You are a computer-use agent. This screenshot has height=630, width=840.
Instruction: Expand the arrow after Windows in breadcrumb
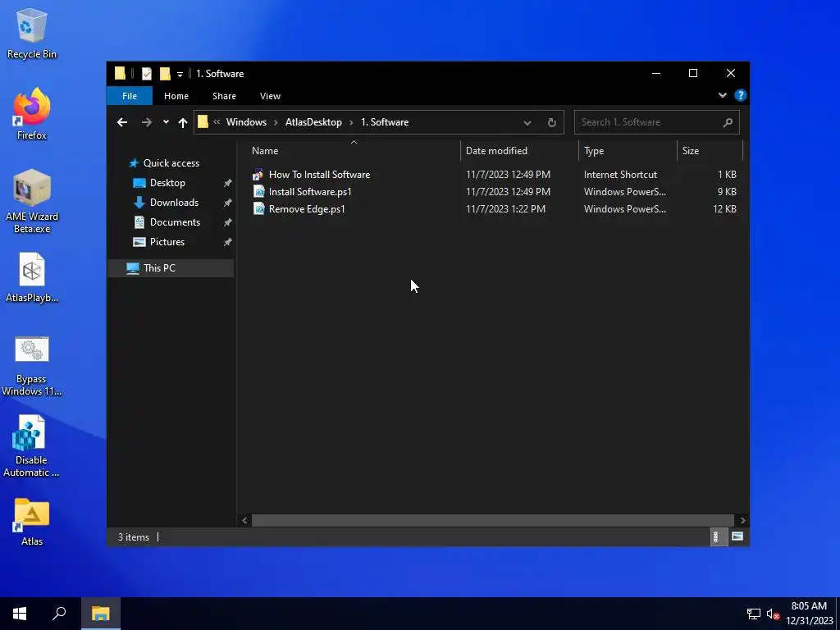pos(276,122)
